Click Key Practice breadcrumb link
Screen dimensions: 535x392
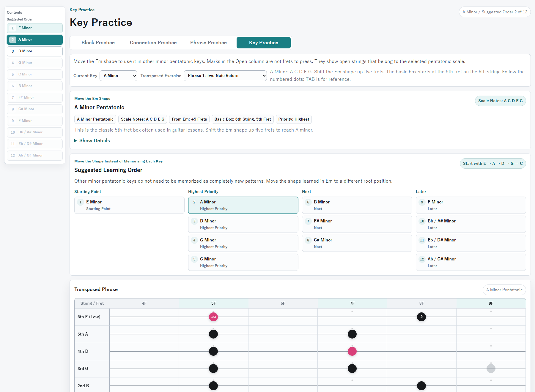82,10
